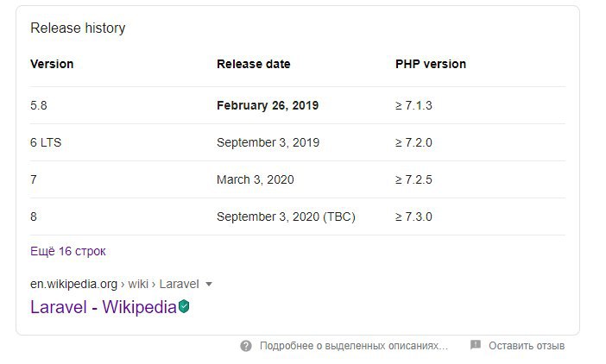Click the green verified shield icon
The width and height of the screenshot is (606, 364).
click(184, 306)
